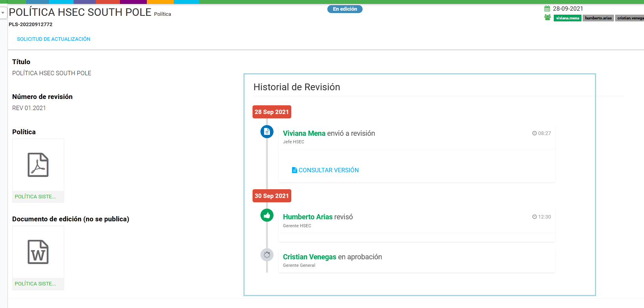644x308 pixels.
Task: Select the viviana.mena user tag
Action: (x=567, y=18)
